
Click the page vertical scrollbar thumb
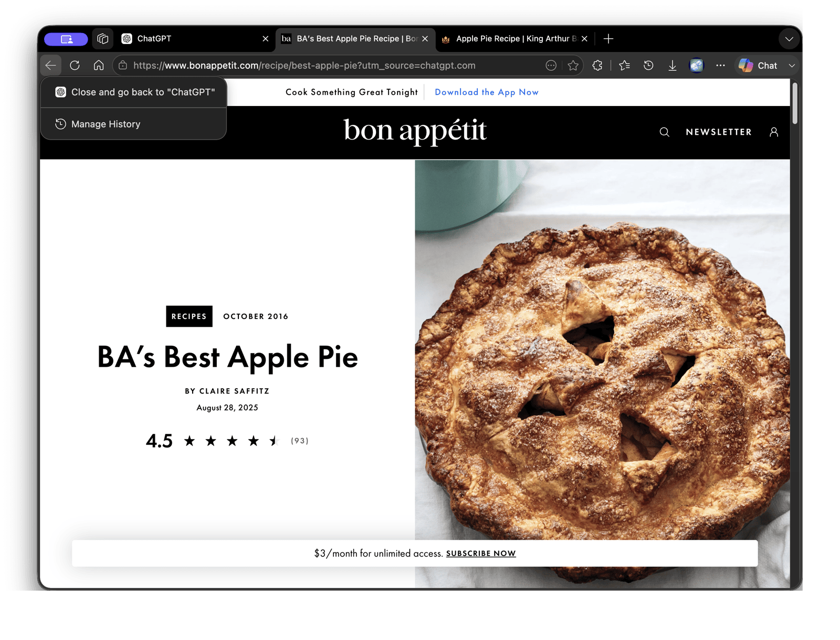coord(795,103)
